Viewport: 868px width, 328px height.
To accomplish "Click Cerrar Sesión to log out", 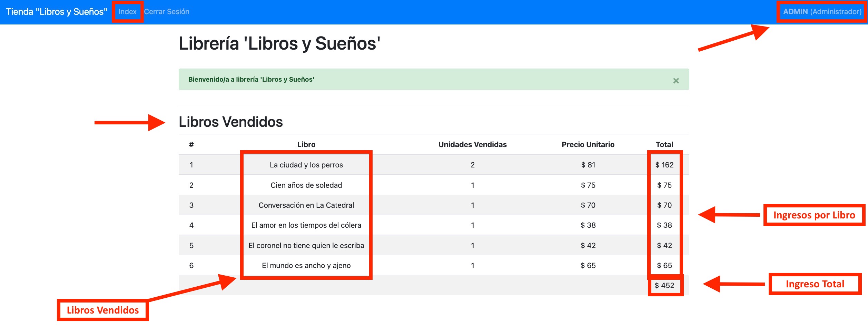I will point(167,11).
